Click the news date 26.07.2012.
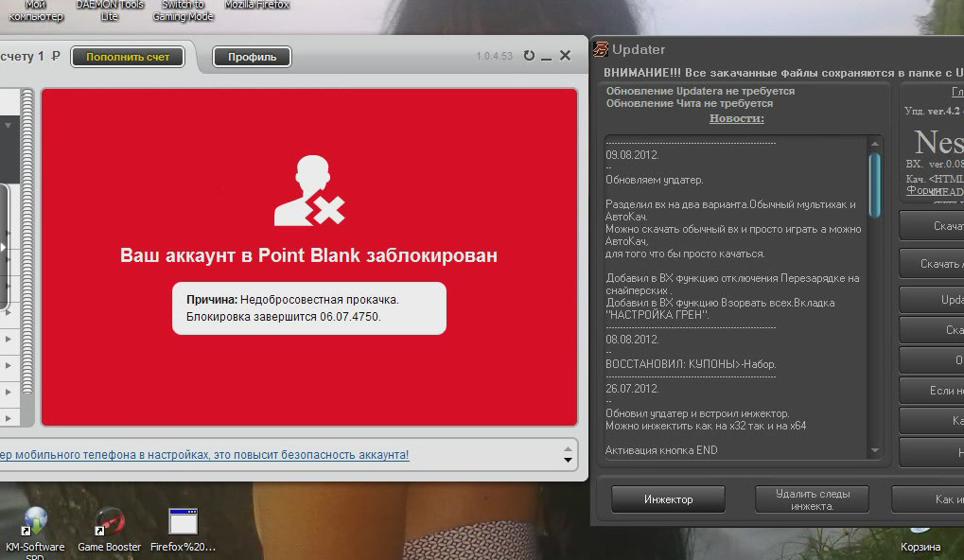This screenshot has width=964, height=560. 632,389
